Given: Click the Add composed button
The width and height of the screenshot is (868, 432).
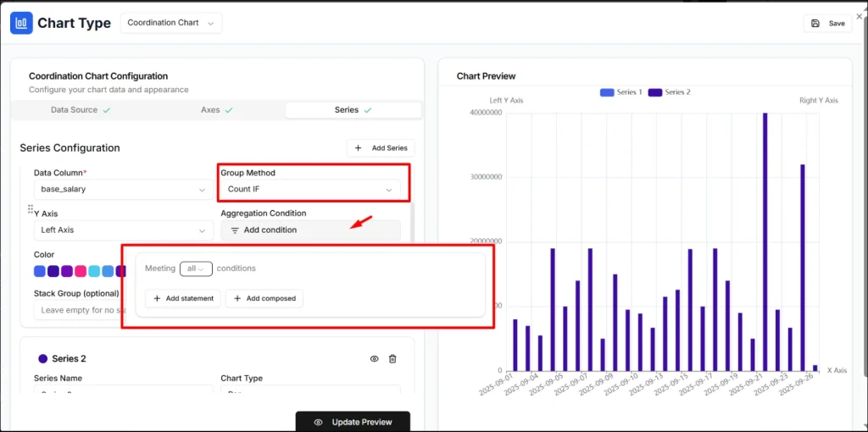Looking at the screenshot, I should 264,298.
